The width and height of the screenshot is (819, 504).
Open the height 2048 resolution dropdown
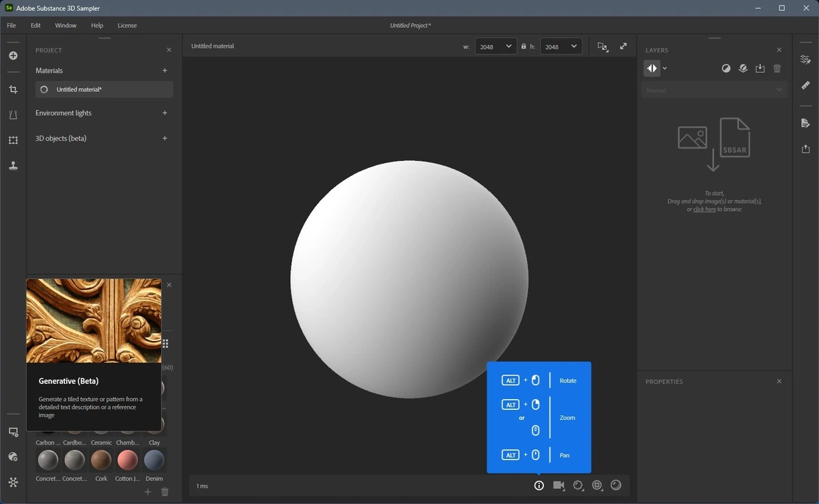pos(561,46)
